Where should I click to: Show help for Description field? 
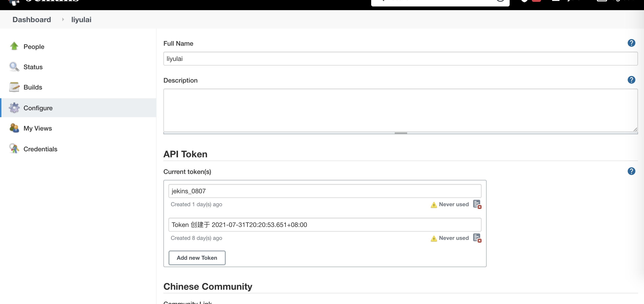tap(631, 80)
